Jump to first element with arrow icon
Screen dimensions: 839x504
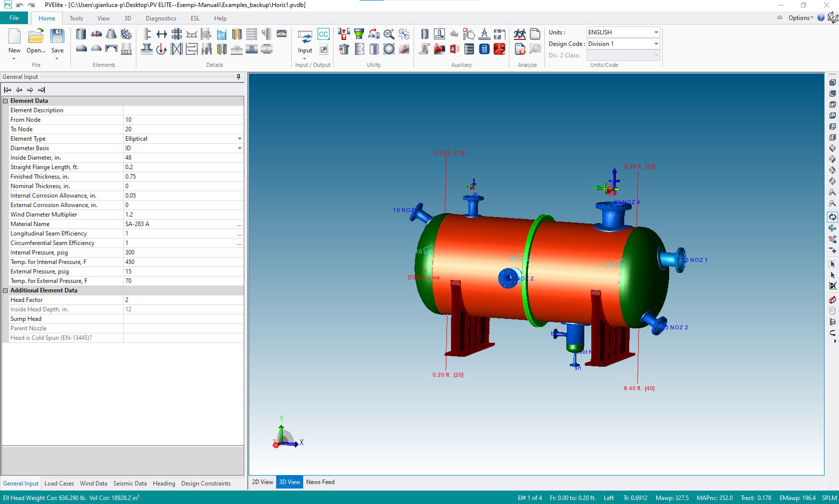[x=7, y=90]
